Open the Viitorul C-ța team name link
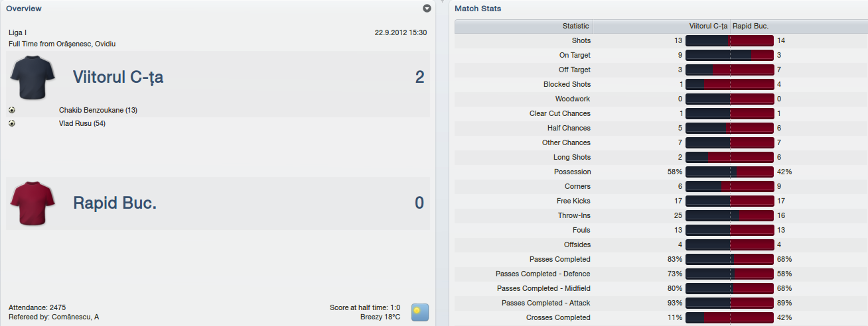868x326 pixels. click(118, 77)
